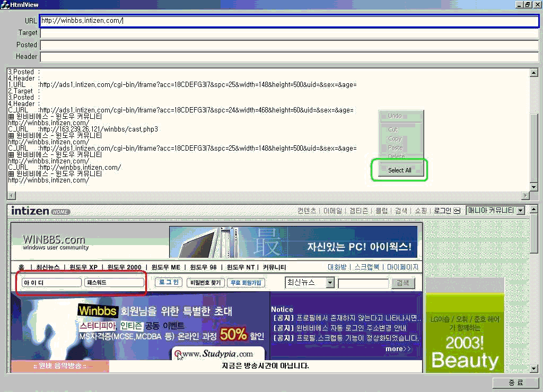Open the notice 윈비비에스 자동 로그인 주소변경 안내
Image resolution: width=543 pixels, height=392 pixels.
pyautogui.click(x=340, y=328)
